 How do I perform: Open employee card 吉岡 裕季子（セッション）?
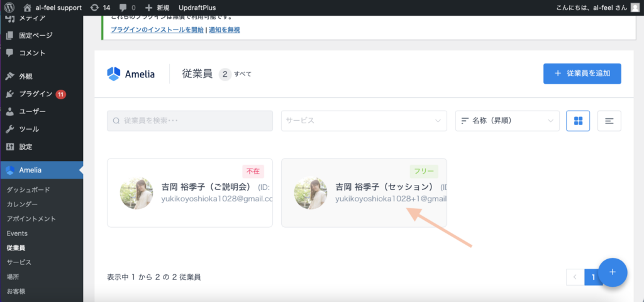pos(364,193)
